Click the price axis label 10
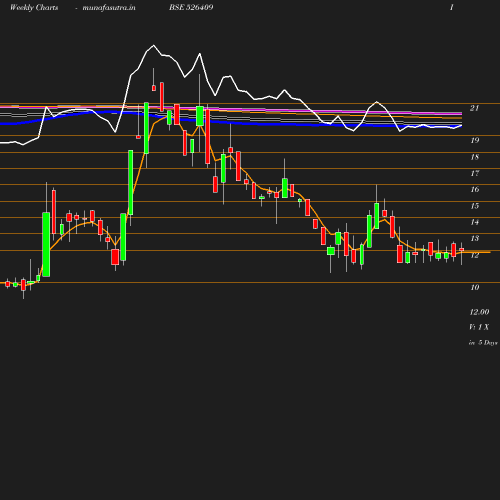 click(475, 287)
